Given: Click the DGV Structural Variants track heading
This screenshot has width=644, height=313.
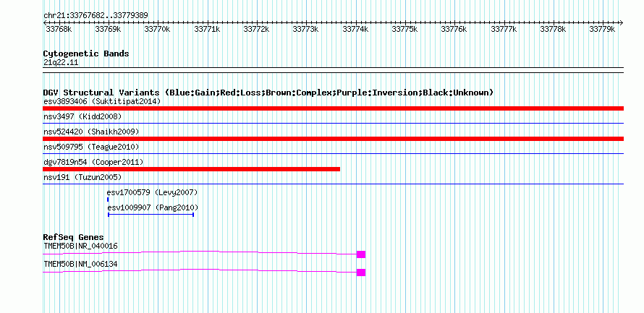Looking at the screenshot, I should pos(268,93).
